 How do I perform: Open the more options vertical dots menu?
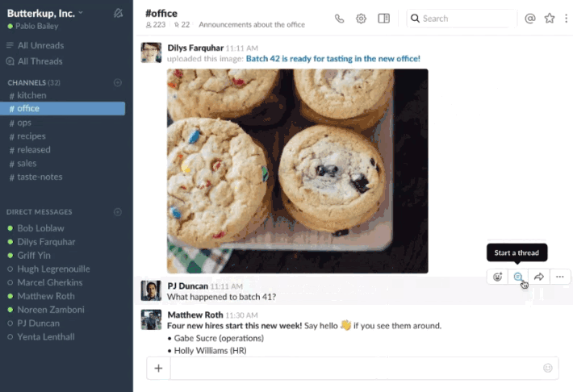point(566,19)
